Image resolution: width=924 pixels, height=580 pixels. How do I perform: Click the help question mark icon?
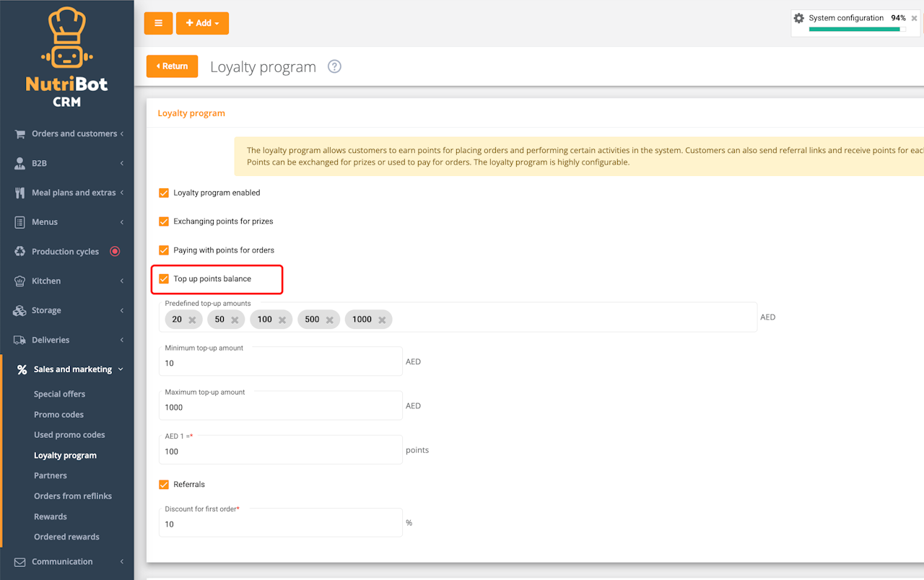(x=334, y=66)
